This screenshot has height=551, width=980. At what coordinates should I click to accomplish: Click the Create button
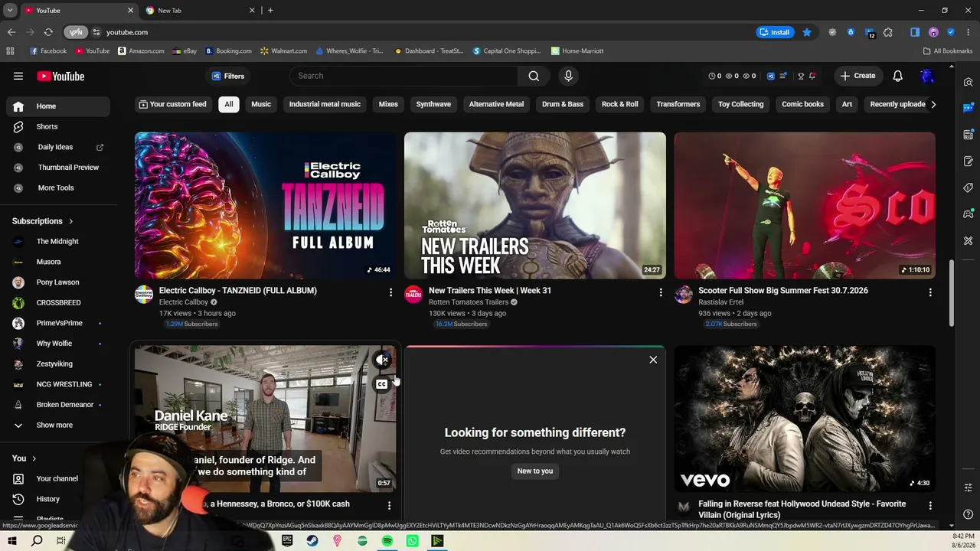857,76
